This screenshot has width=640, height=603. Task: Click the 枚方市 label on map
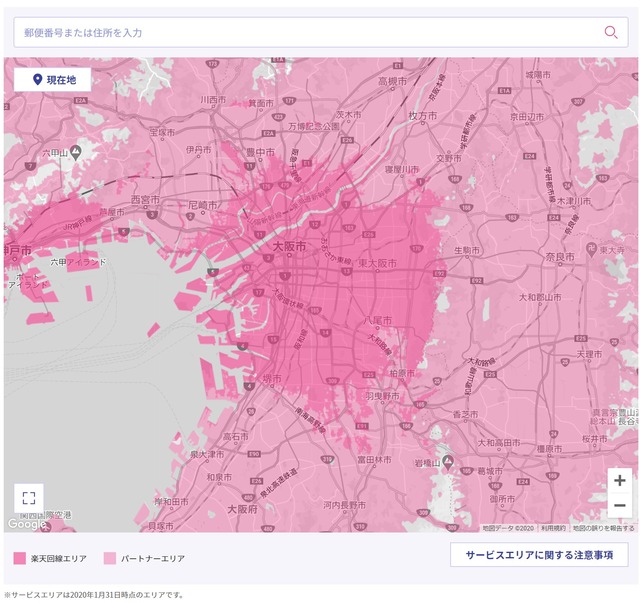pyautogui.click(x=422, y=116)
